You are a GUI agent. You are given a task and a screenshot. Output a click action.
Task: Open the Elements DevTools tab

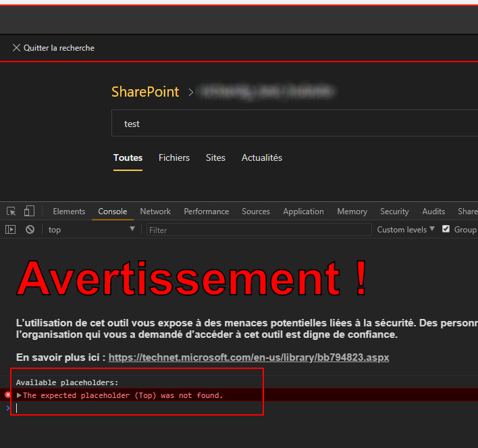[x=69, y=211]
